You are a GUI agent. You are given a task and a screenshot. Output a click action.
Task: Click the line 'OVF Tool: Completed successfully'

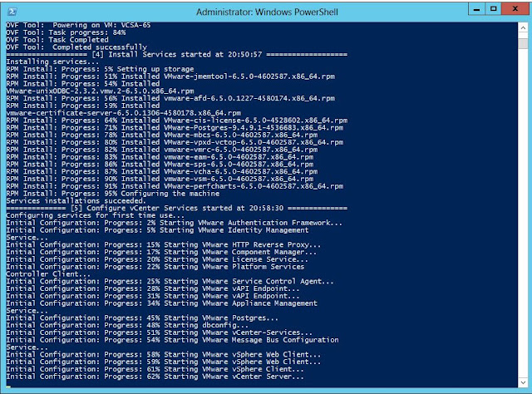tap(76, 47)
